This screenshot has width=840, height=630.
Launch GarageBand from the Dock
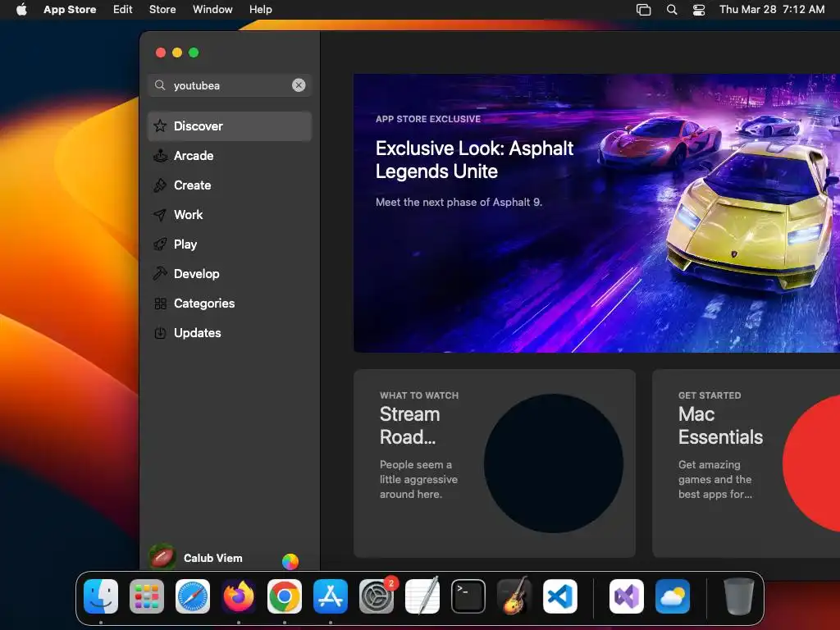pyautogui.click(x=514, y=596)
